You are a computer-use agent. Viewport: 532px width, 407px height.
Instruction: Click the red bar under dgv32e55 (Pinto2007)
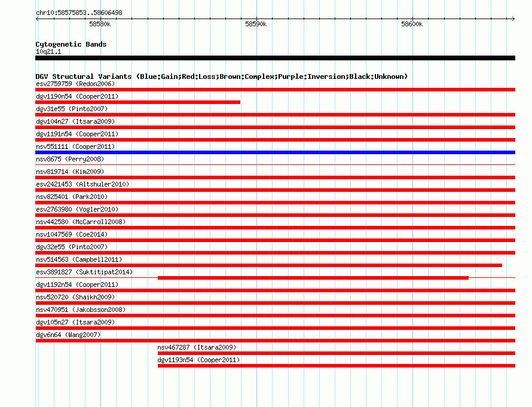click(275, 253)
